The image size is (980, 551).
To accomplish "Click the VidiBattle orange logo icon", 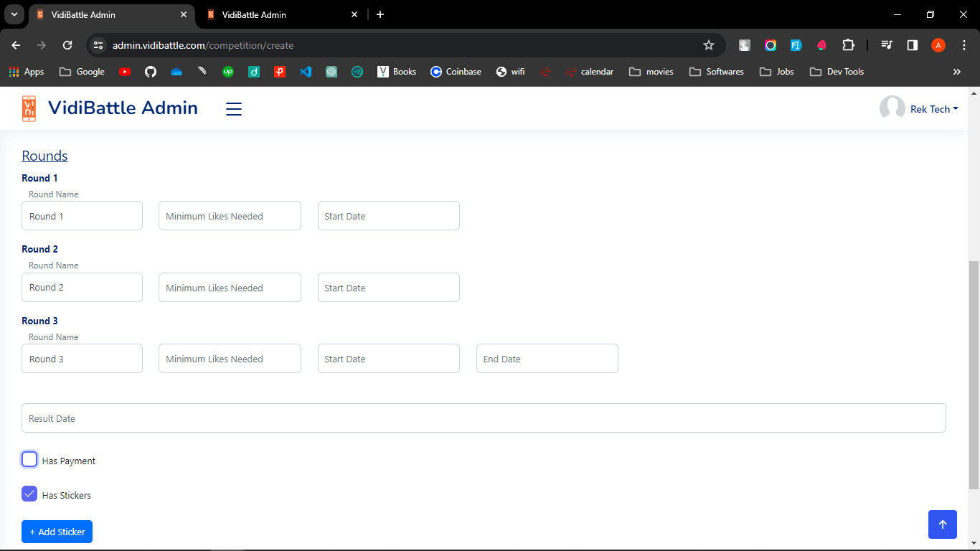I will 29,108.
